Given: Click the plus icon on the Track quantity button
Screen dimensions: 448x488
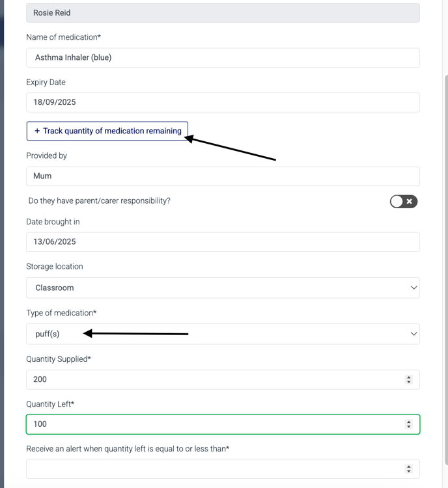Looking at the screenshot, I should click(x=37, y=131).
